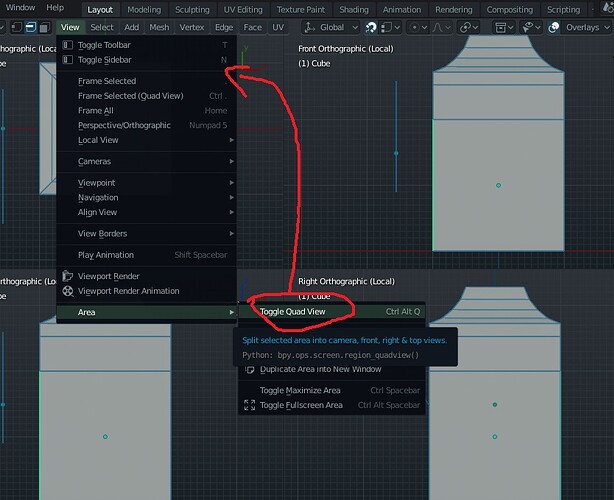The image size is (614, 500).
Task: Open the UV header menu
Action: pos(278,27)
